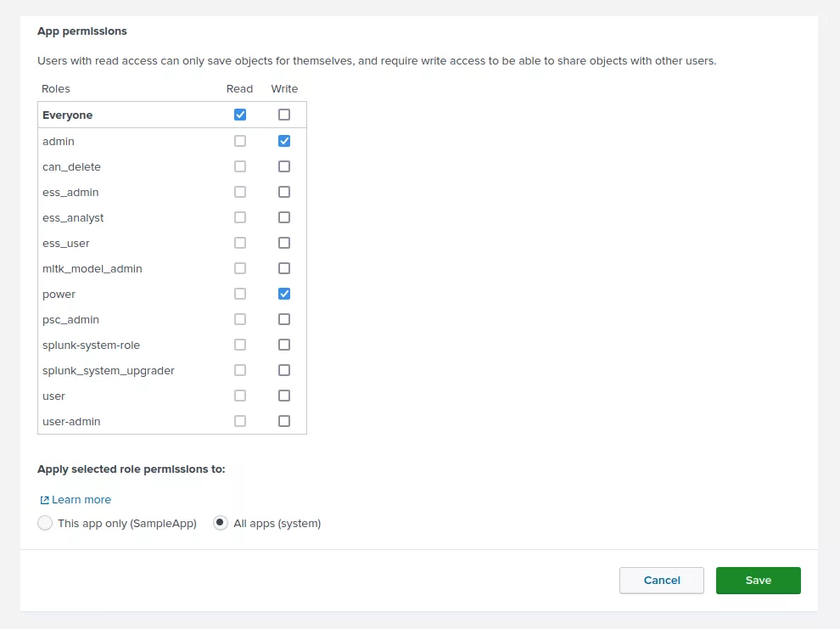Screen dimensions: 840x629
Task: Click the Learn more external link icon
Action: pyautogui.click(x=44, y=500)
